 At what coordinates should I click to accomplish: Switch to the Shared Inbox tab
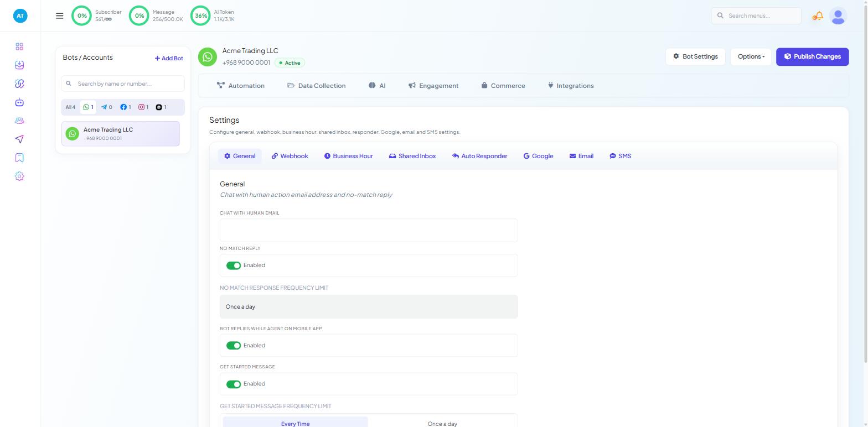pyautogui.click(x=412, y=156)
